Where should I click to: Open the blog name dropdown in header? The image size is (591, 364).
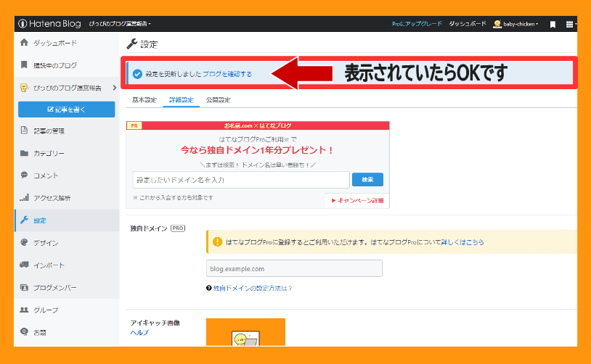(x=120, y=24)
